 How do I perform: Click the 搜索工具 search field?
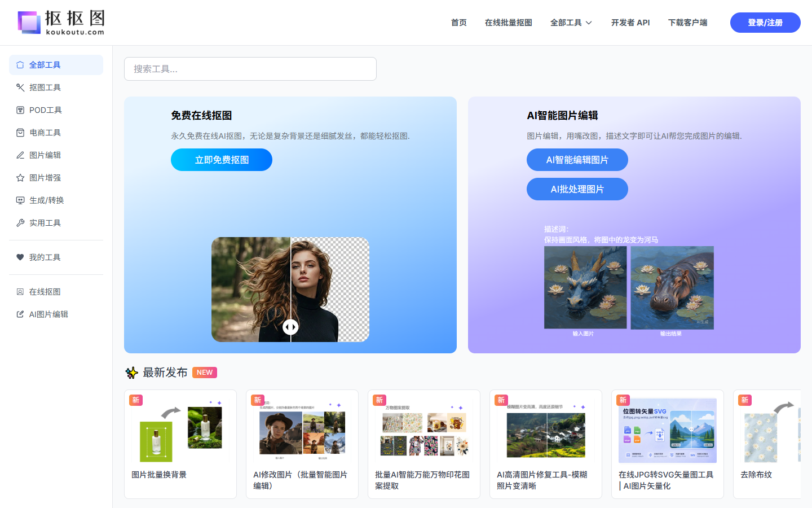coord(250,69)
